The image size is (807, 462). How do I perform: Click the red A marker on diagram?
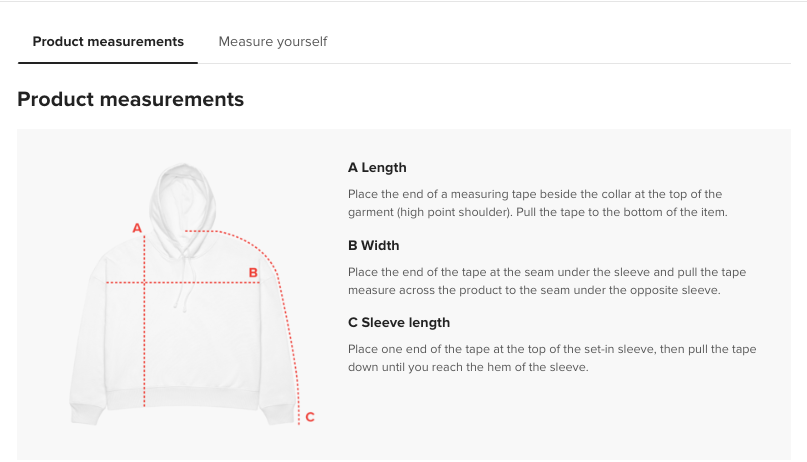tap(137, 228)
